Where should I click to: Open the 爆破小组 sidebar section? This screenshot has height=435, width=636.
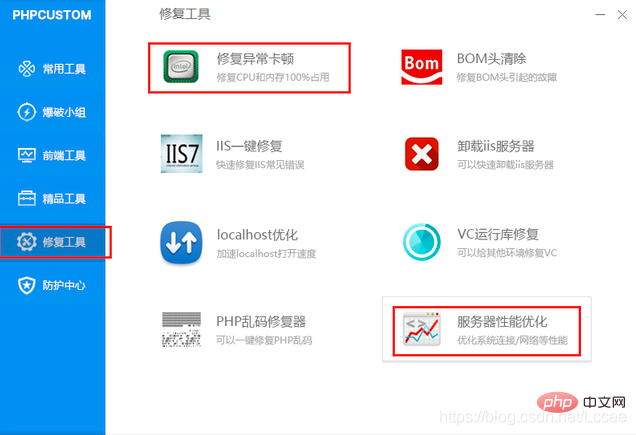[x=52, y=112]
